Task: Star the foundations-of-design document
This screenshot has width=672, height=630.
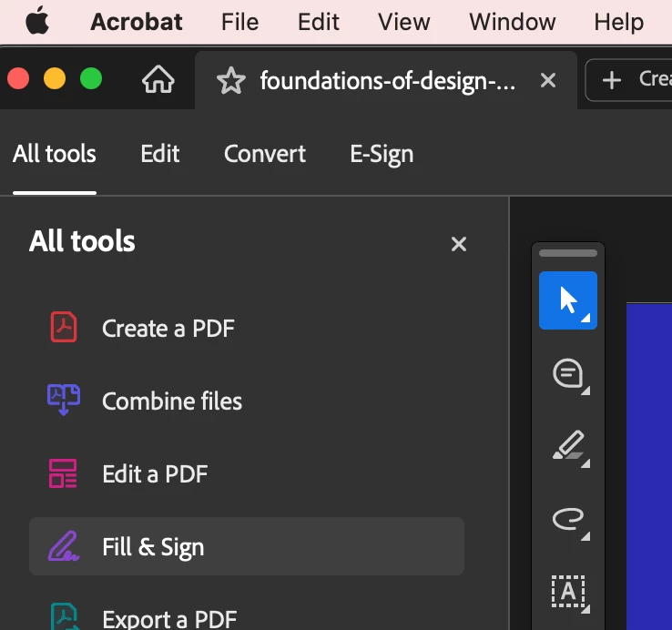Action: (x=231, y=81)
